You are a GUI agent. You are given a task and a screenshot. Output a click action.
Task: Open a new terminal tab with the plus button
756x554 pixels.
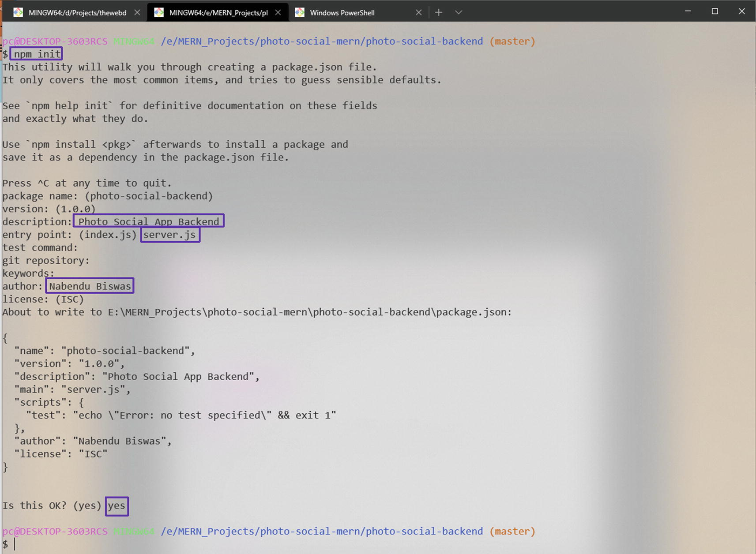tap(438, 12)
